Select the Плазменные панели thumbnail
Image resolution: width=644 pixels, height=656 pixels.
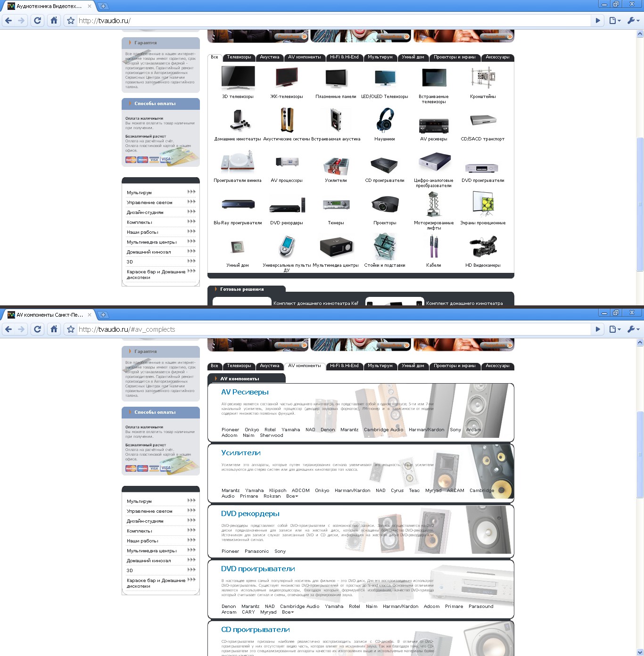(x=336, y=78)
